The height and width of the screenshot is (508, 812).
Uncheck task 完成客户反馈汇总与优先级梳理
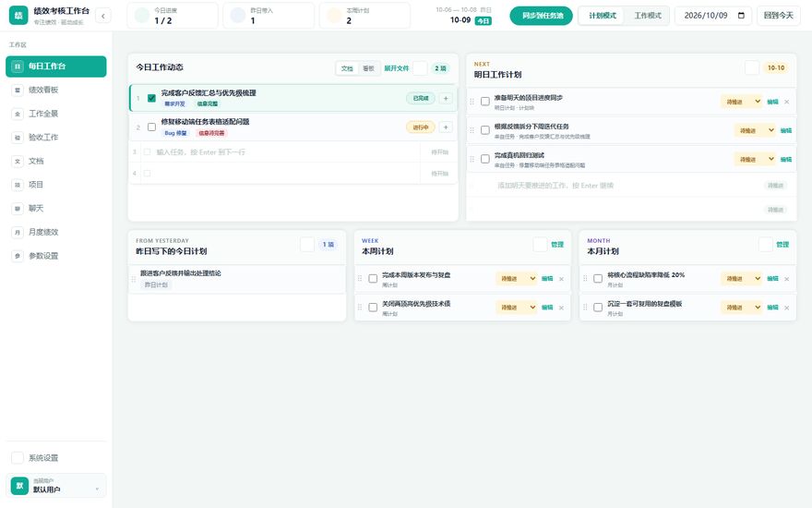pos(151,98)
